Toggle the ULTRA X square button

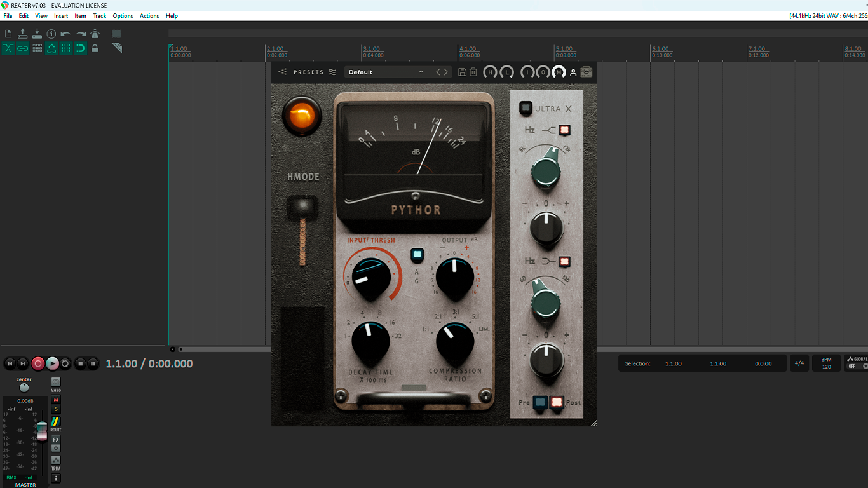click(x=526, y=109)
